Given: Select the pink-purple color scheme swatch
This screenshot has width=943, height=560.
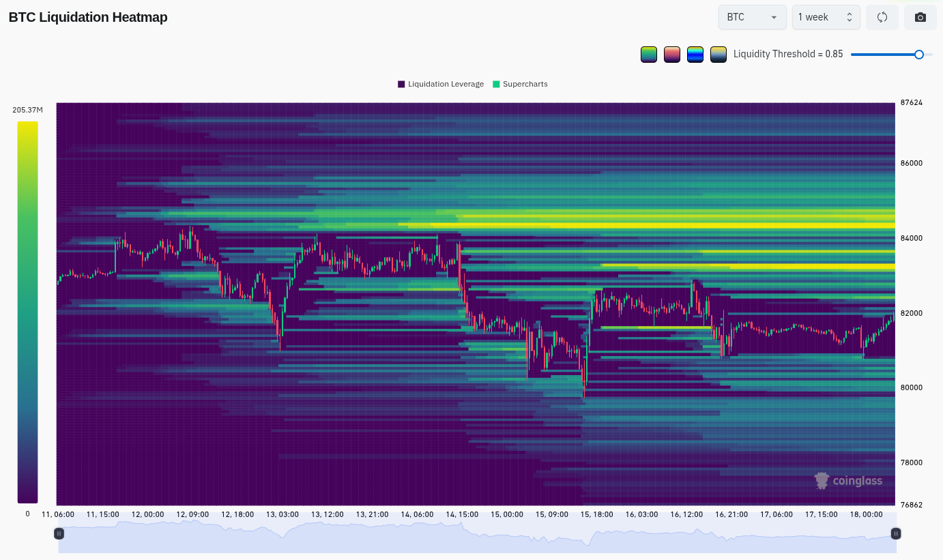Looking at the screenshot, I should coord(672,54).
